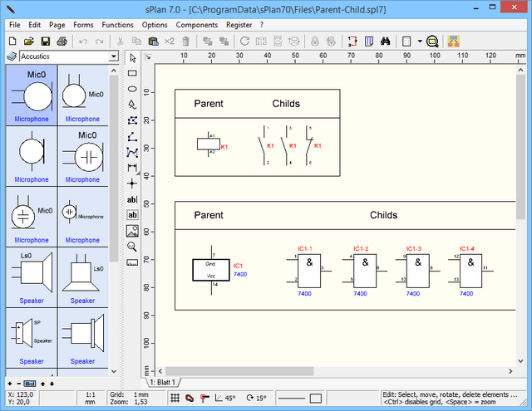Open the Accustics library dropdown
Screen dimensions: 532x411
(113, 56)
